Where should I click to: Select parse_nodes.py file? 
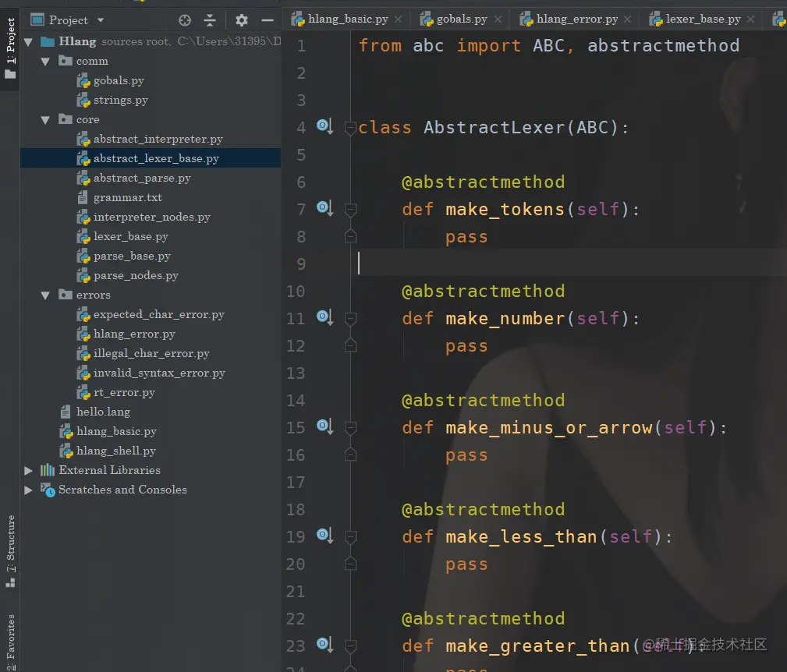point(136,276)
